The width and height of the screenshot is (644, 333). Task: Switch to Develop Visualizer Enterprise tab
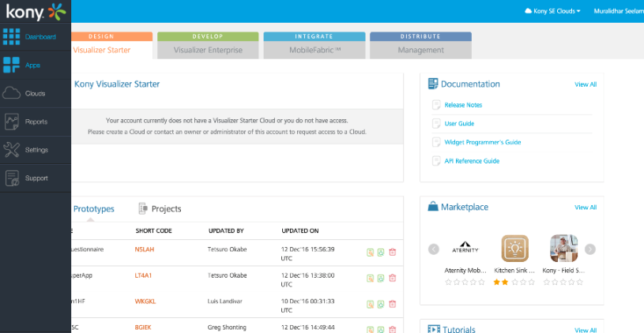coord(208,46)
